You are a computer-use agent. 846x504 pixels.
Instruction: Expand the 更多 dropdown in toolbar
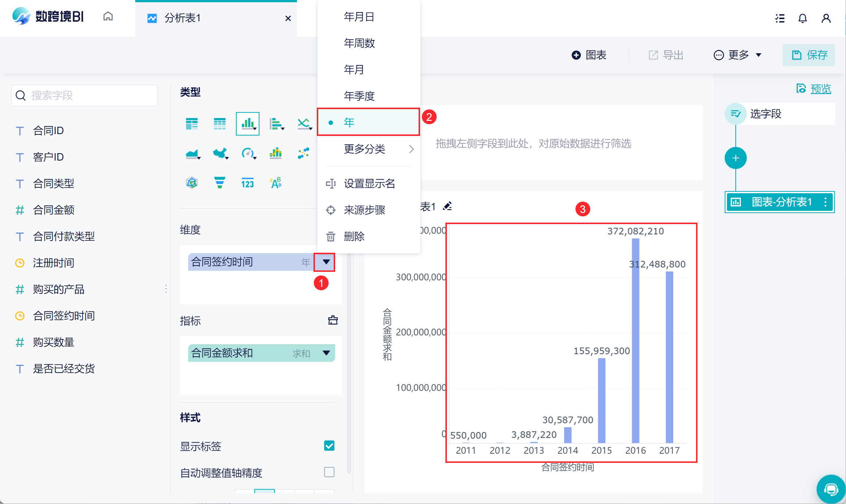[738, 55]
